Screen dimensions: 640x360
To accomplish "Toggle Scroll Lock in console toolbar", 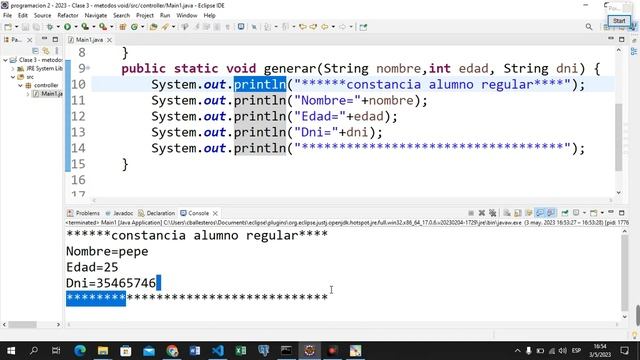I will point(518,213).
